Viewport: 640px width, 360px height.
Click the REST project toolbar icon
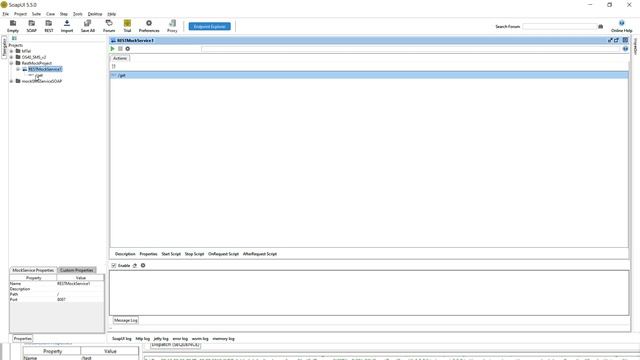tap(49, 26)
